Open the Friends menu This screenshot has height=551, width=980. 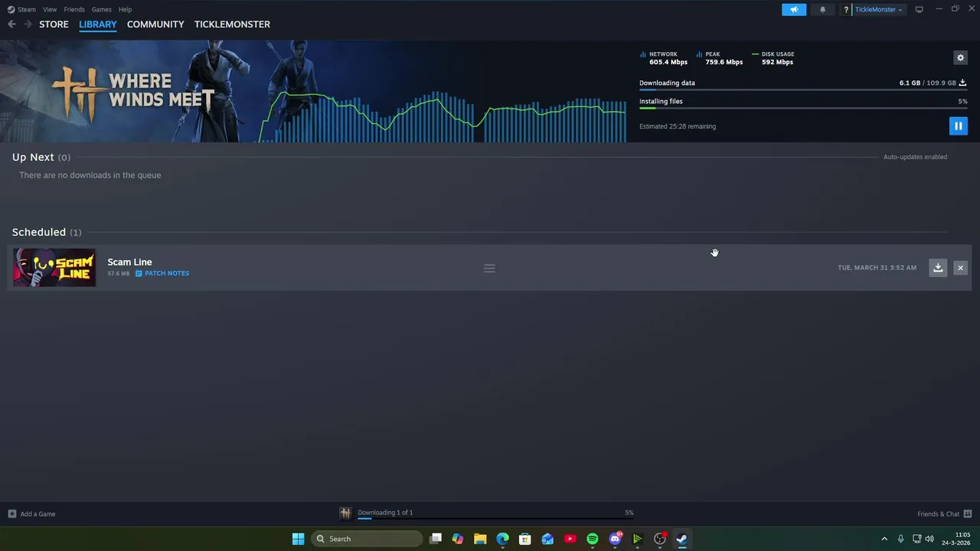[74, 9]
